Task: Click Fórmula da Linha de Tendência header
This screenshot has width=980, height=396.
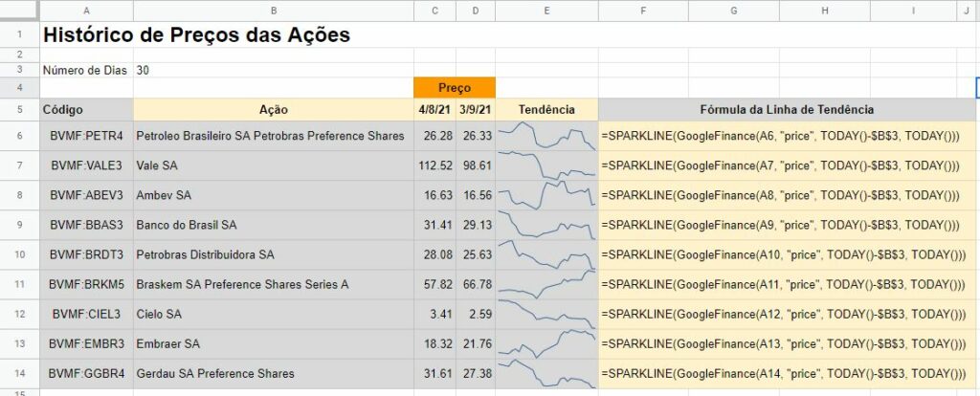Action: tap(787, 110)
